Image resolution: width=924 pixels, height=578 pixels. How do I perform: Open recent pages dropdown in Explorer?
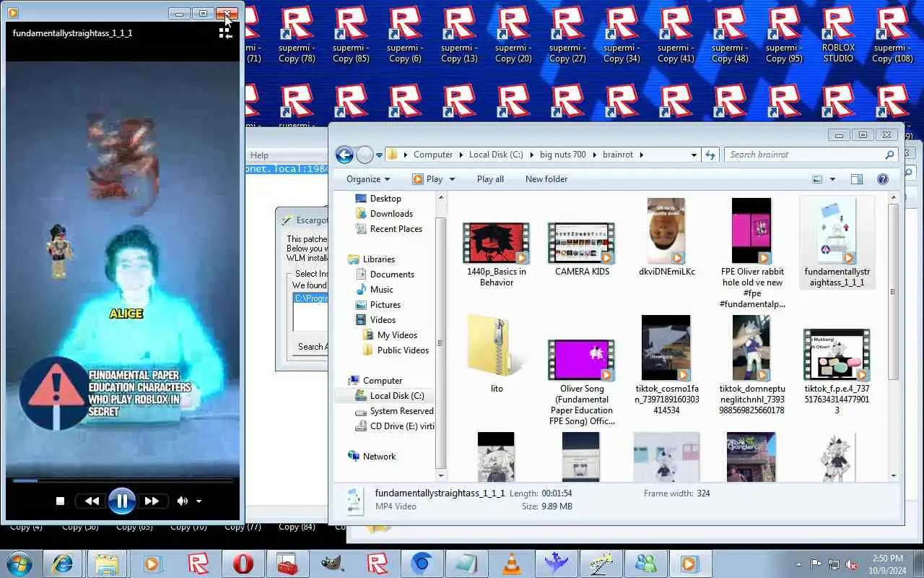[379, 155]
